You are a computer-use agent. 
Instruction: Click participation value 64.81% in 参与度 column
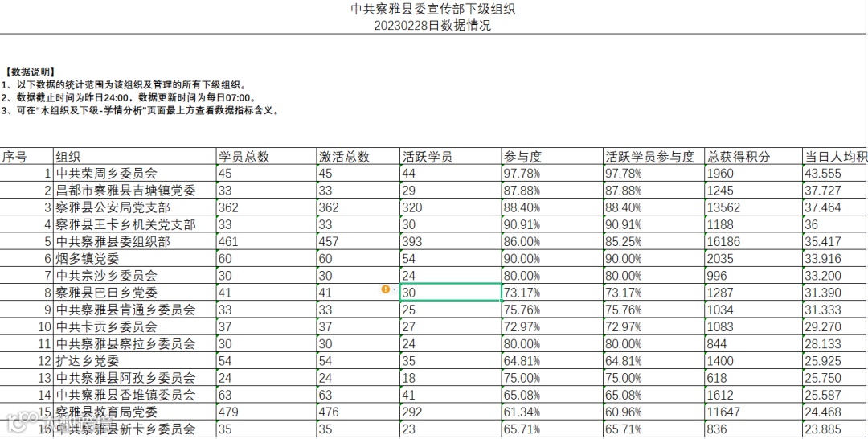pos(552,361)
